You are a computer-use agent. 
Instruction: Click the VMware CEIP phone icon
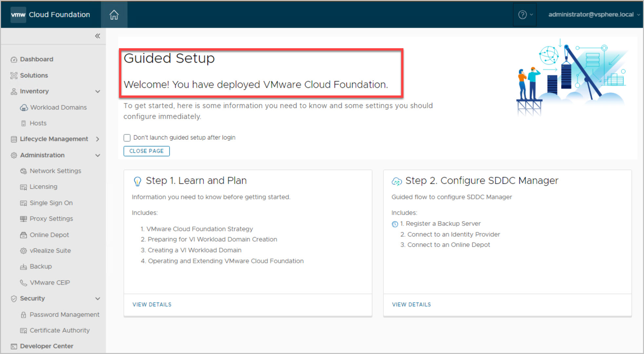23,282
